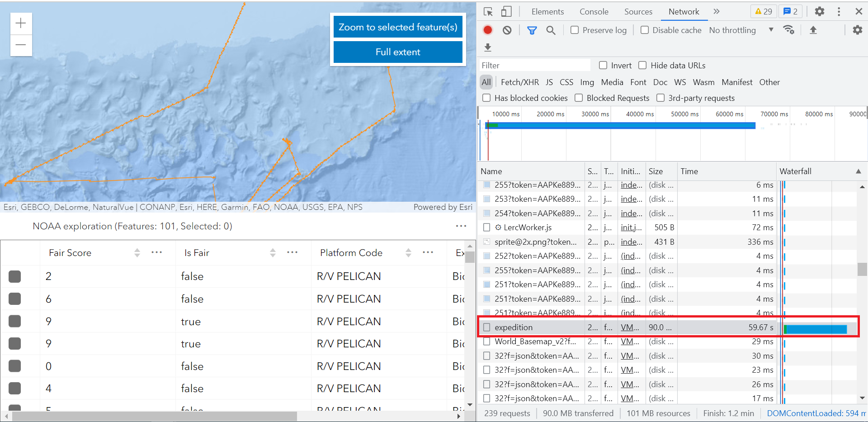This screenshot has height=422, width=868.
Task: Check the Disable cache option
Action: click(645, 30)
